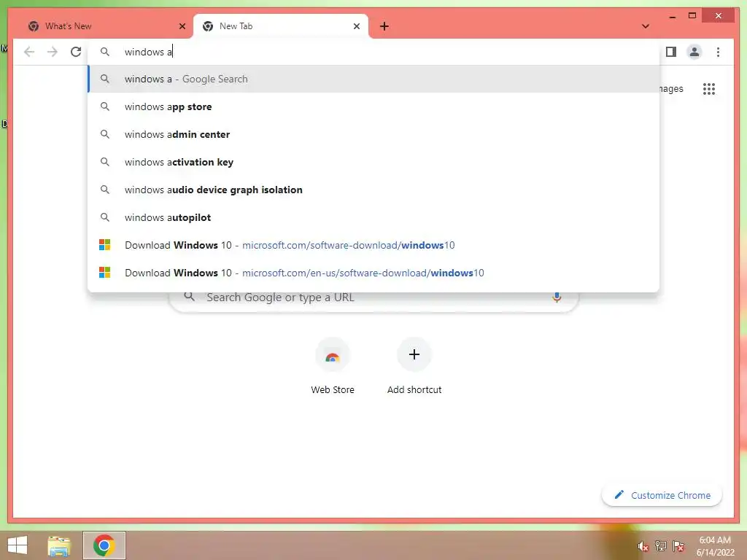
Task: Select 'windows a - Google Search' suggestion
Action: click(x=374, y=79)
